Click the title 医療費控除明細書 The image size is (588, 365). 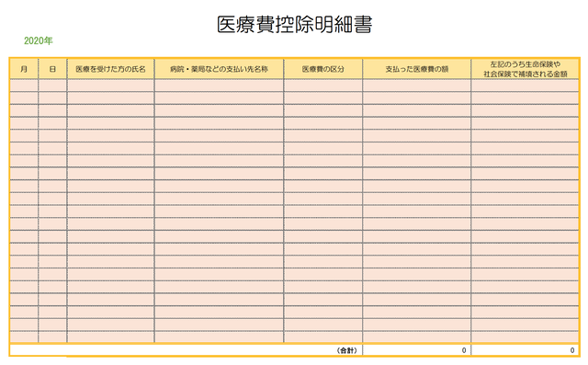point(294,25)
